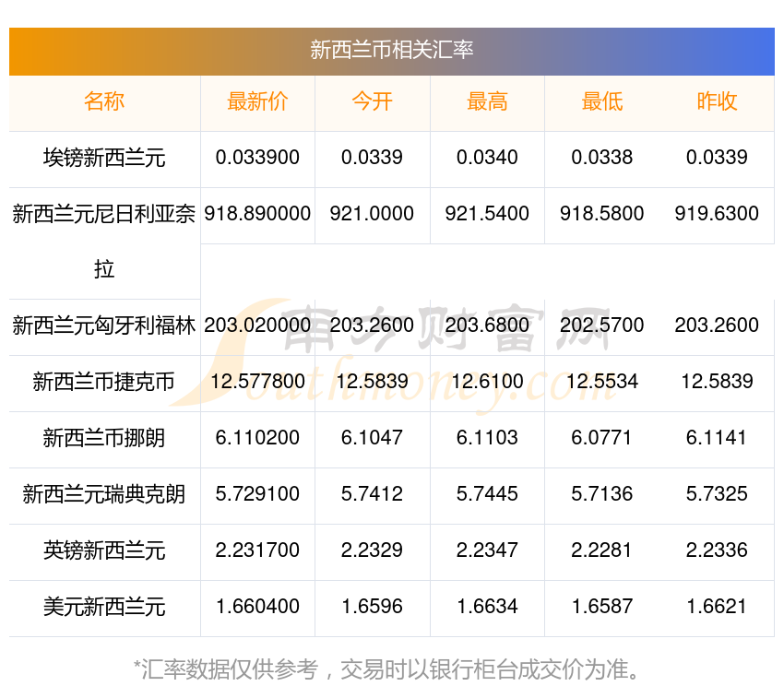This screenshot has width=784, height=698.
Task: Click the 新西兰币挪朗 row name
Action: coord(104,438)
